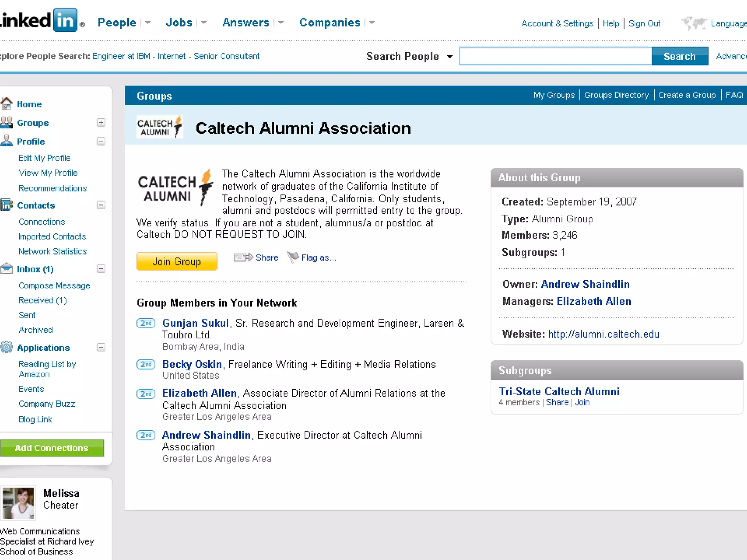Open Groups Directory in Groups header
747x560 pixels.
616,95
